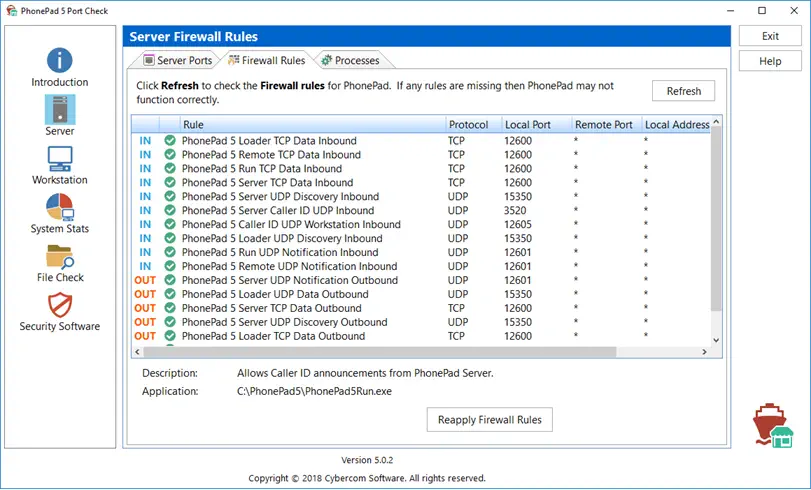Click green check for Server UDP Discovery Outbound
The height and width of the screenshot is (490, 811).
[170, 322]
